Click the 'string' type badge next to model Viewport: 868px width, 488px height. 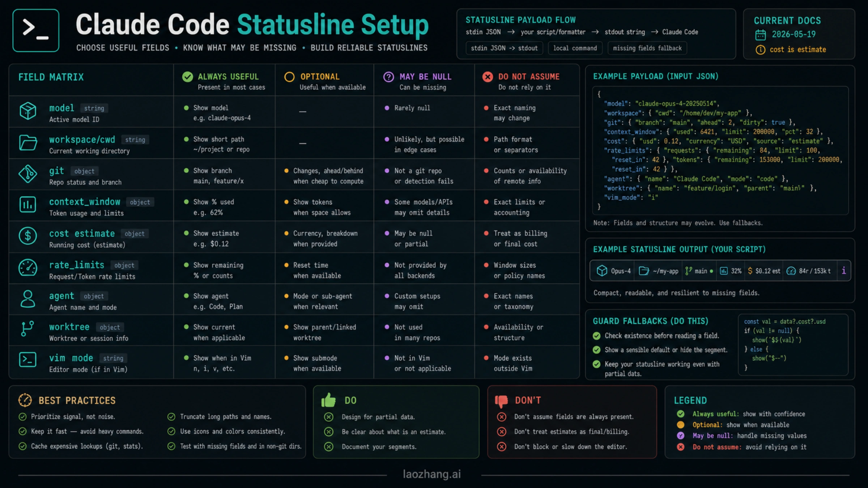tap(94, 108)
